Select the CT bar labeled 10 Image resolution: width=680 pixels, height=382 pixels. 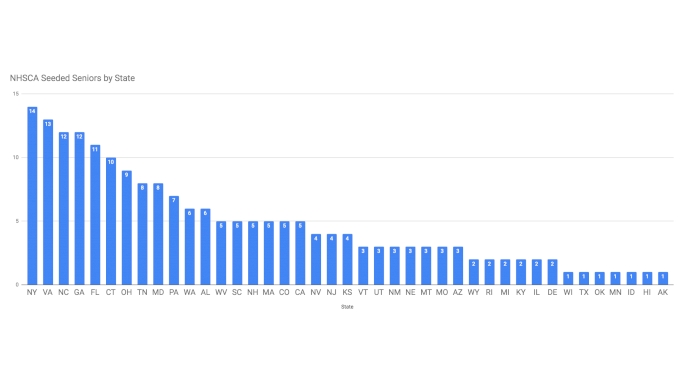click(x=111, y=221)
